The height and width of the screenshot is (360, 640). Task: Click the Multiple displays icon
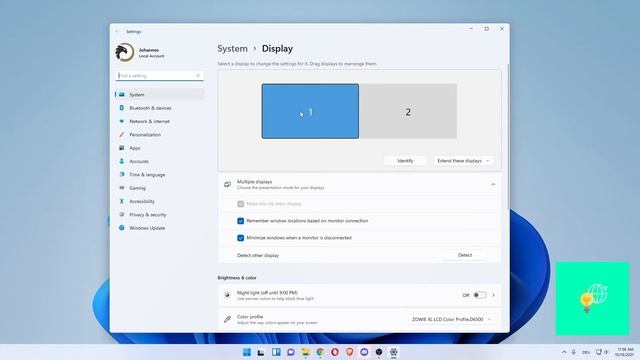click(227, 184)
